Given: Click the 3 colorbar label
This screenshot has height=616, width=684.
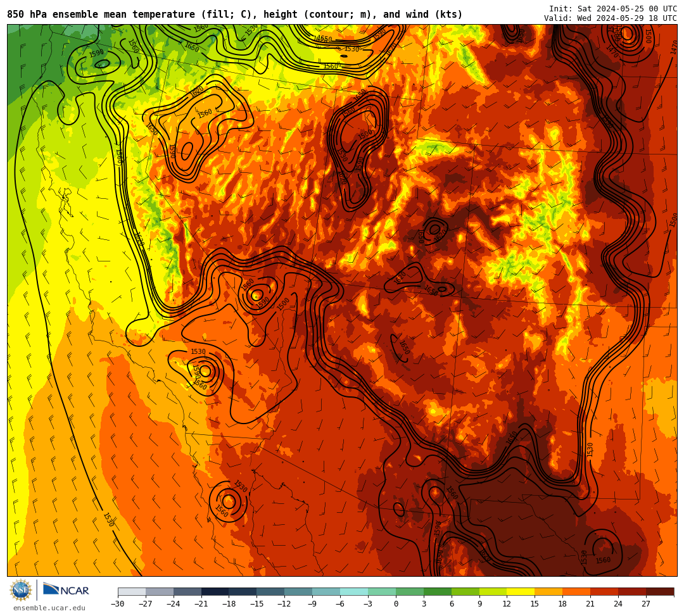Looking at the screenshot, I should (x=424, y=604).
